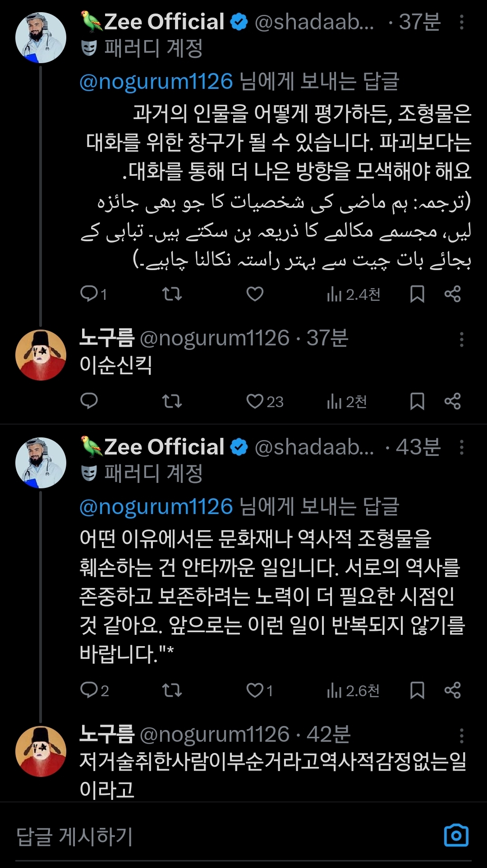
Task: Open the @nogurum1126 mention link in the first reply
Action: pyautogui.click(x=156, y=82)
